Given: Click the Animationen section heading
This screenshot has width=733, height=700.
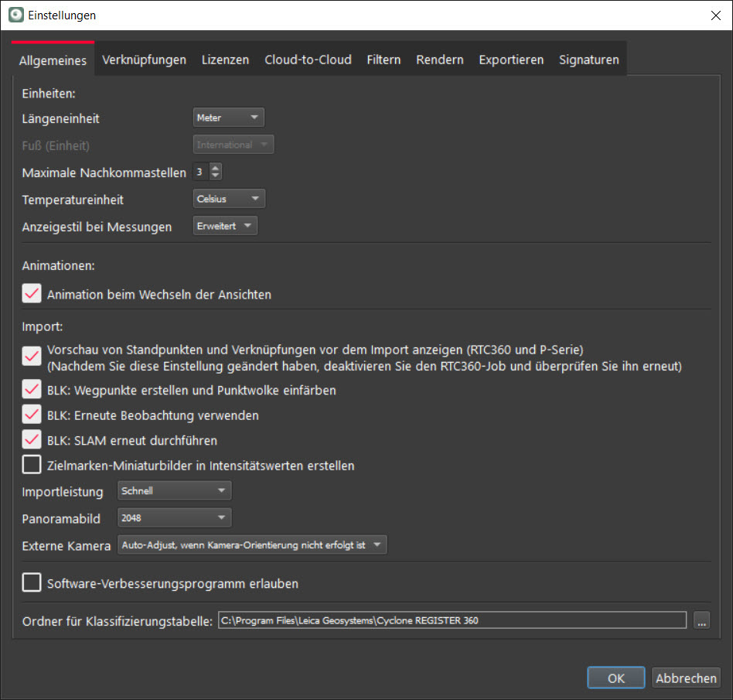Looking at the screenshot, I should pos(59,265).
